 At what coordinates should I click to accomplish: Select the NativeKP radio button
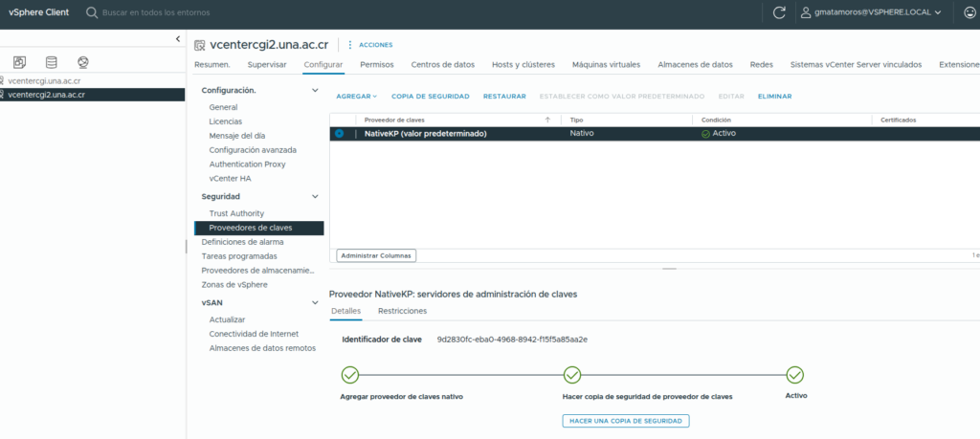(339, 134)
